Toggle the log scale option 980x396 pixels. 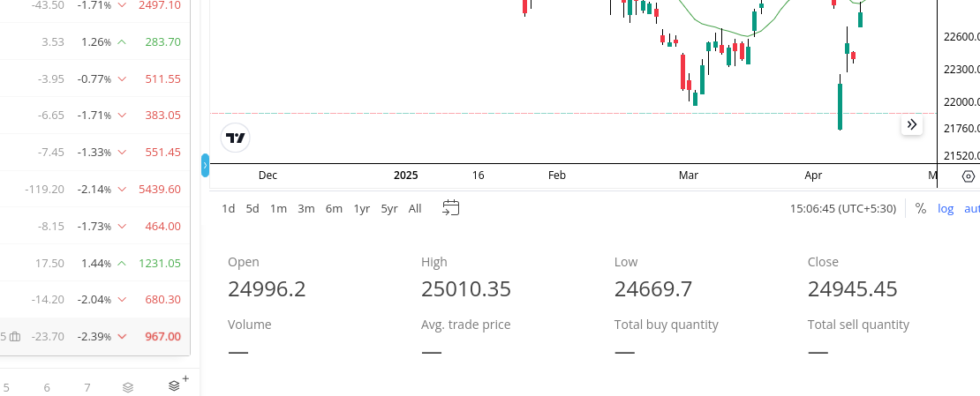(946, 208)
